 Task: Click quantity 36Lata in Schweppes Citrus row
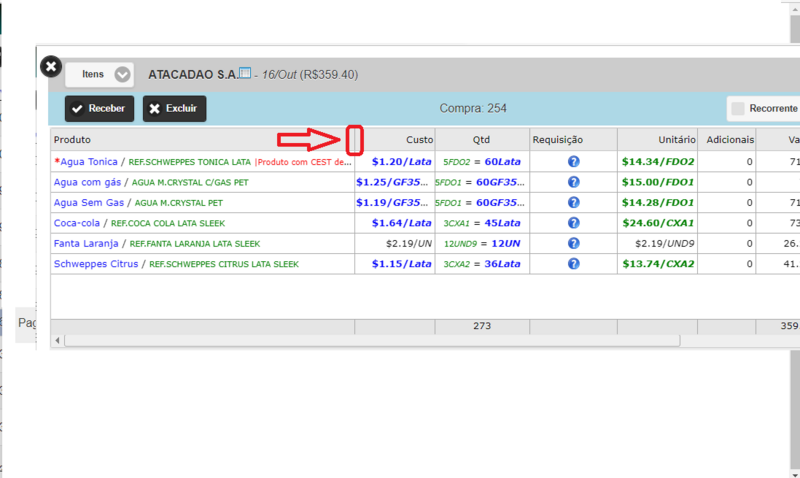tap(503, 264)
